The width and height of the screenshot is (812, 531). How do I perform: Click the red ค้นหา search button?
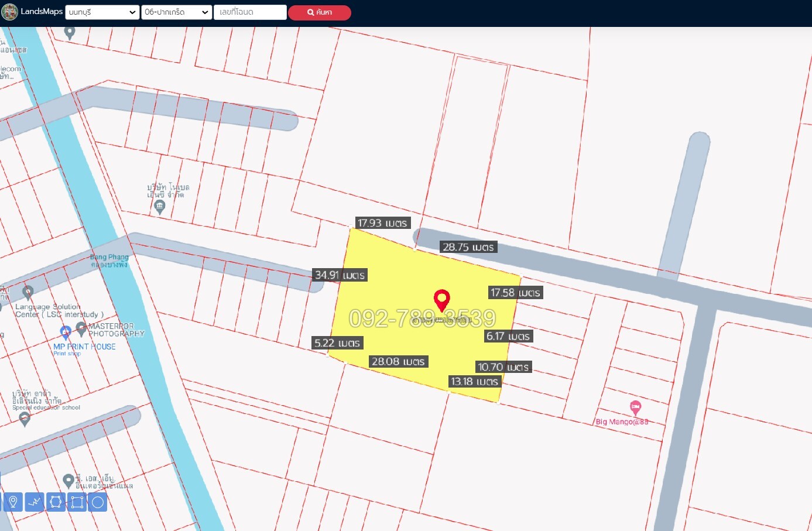(x=319, y=12)
